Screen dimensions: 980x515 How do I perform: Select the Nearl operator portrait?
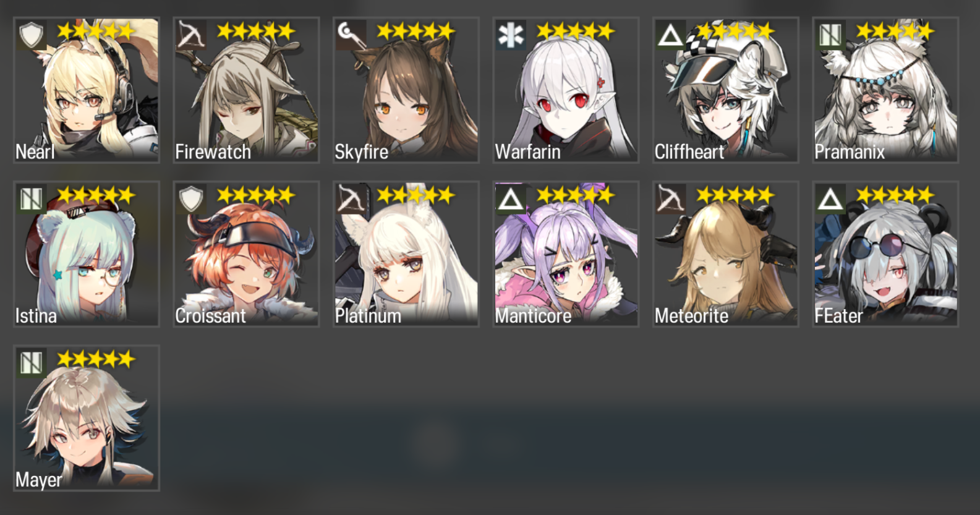87,90
